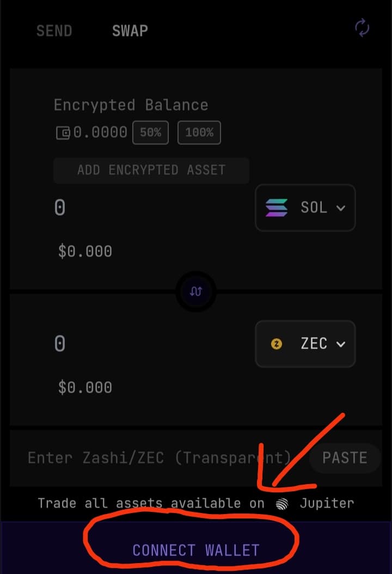Click the 0.0000 encrypted balance value
392x574 pixels.
[100, 132]
